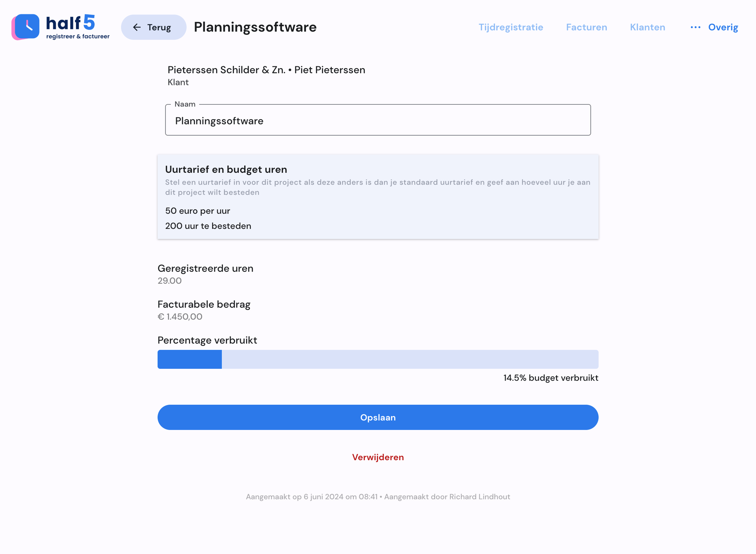The width and height of the screenshot is (756, 554).
Task: Edit the Naam field containing Planningssoftware
Action: [378, 121]
